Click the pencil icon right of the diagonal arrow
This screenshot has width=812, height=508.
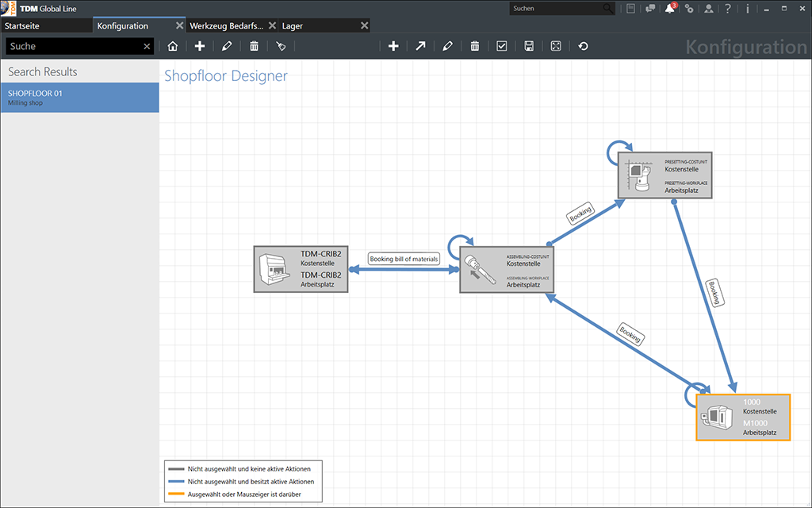447,46
